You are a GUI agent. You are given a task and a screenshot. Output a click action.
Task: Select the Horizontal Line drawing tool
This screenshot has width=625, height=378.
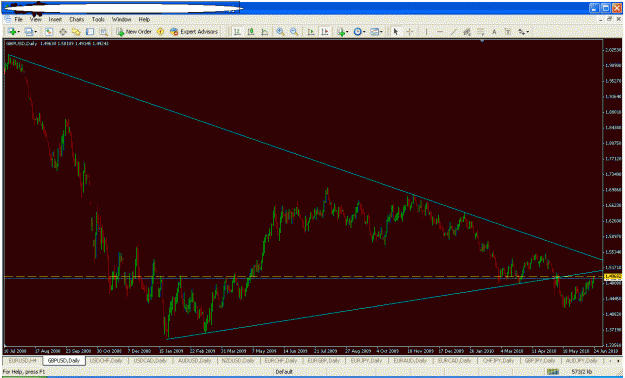pos(440,32)
